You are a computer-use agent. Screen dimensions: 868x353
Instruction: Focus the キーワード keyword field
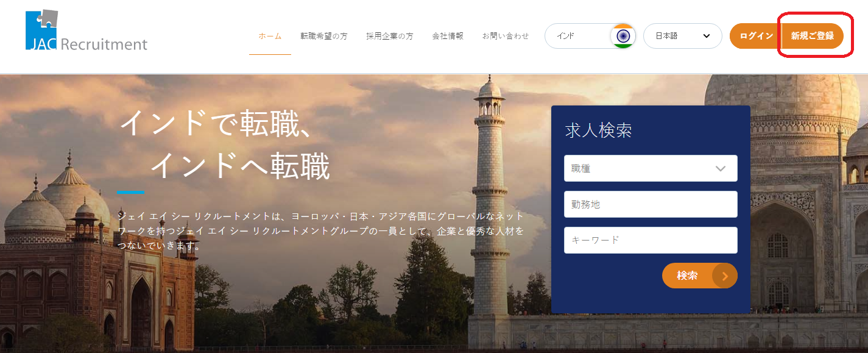(x=651, y=240)
